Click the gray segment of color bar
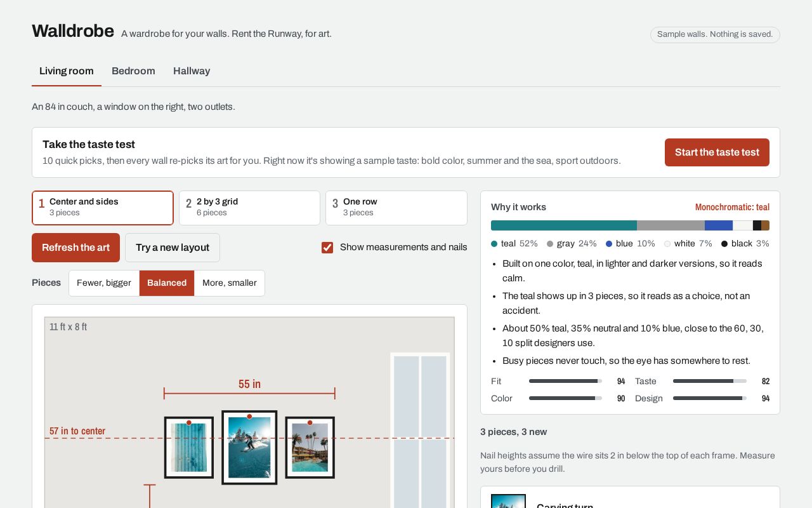This screenshot has width=812, height=508. pos(671,225)
